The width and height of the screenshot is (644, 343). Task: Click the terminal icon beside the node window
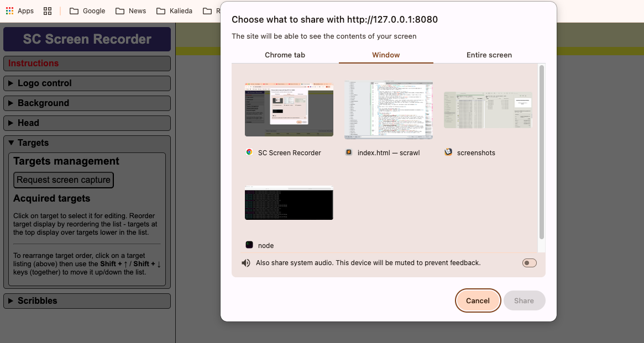[249, 245]
